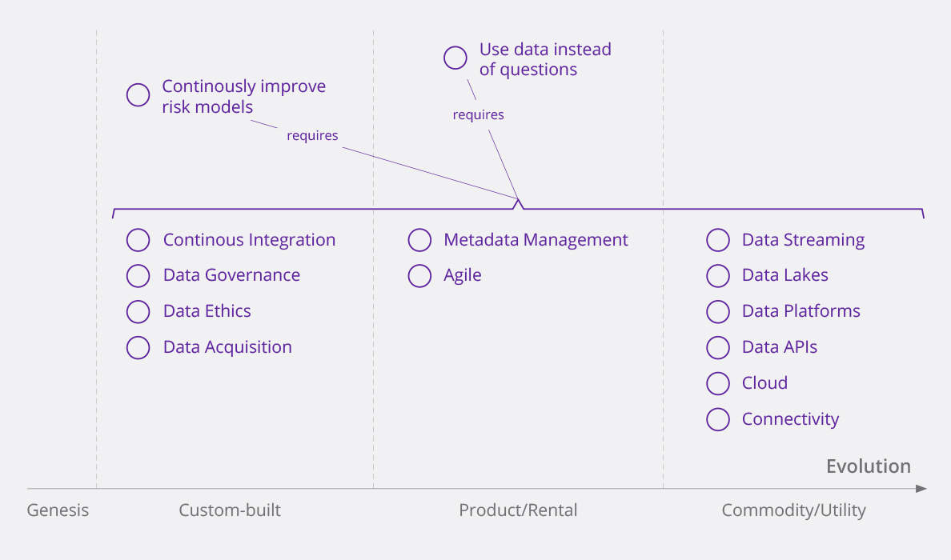Screen dimensions: 951x560
Task: Select the Data Governance node circle
Action: 138,275
